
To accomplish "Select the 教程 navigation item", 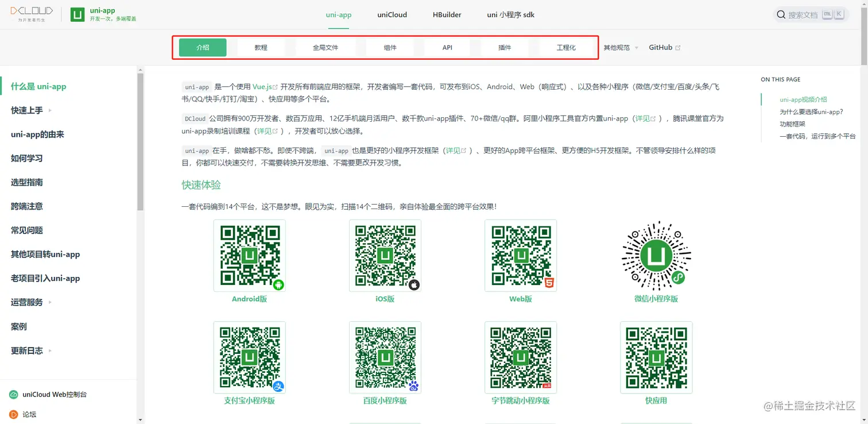I will 261,48.
